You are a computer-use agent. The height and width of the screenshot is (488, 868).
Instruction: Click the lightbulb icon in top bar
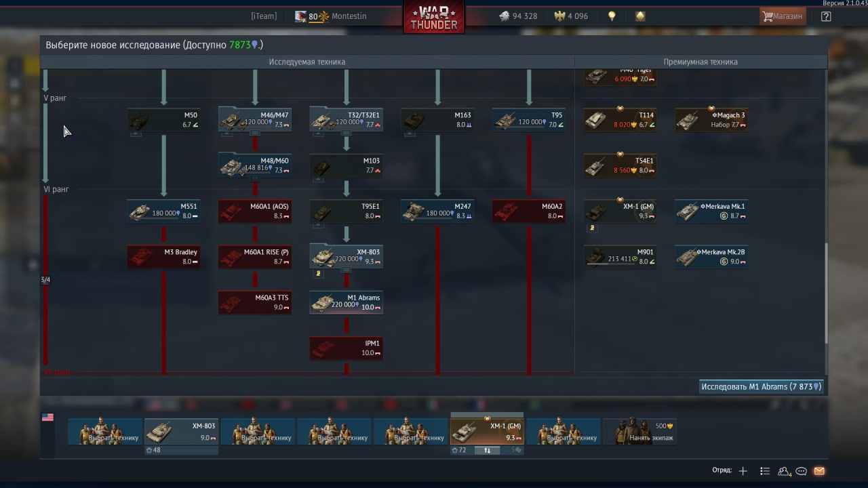point(612,16)
